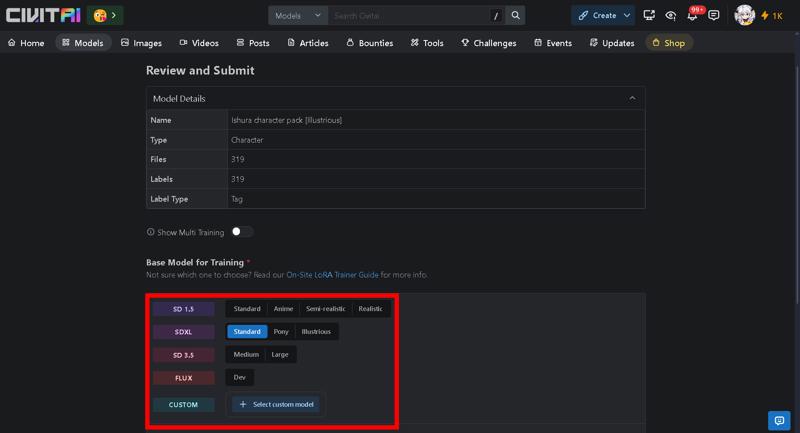Select SD 1.5 Realistic base model
The image size is (800, 433).
click(x=370, y=309)
